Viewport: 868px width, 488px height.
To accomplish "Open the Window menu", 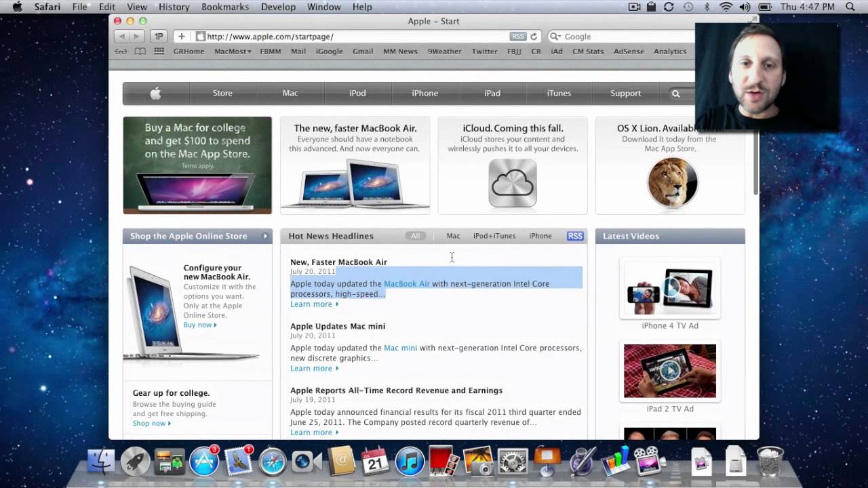I will pyautogui.click(x=323, y=7).
